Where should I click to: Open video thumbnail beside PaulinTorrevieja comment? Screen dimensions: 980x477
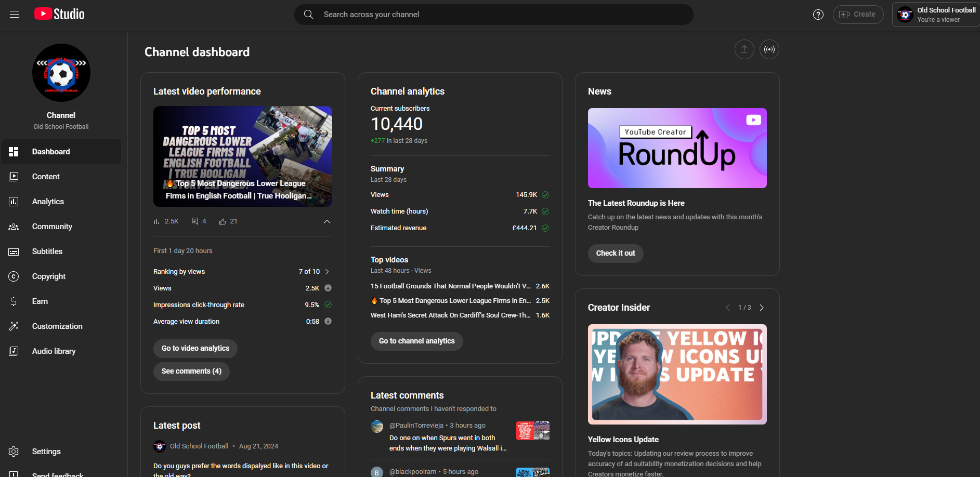pos(533,431)
